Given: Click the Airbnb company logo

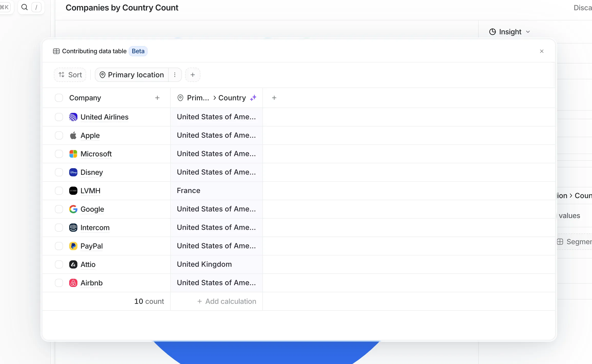Looking at the screenshot, I should (x=73, y=283).
